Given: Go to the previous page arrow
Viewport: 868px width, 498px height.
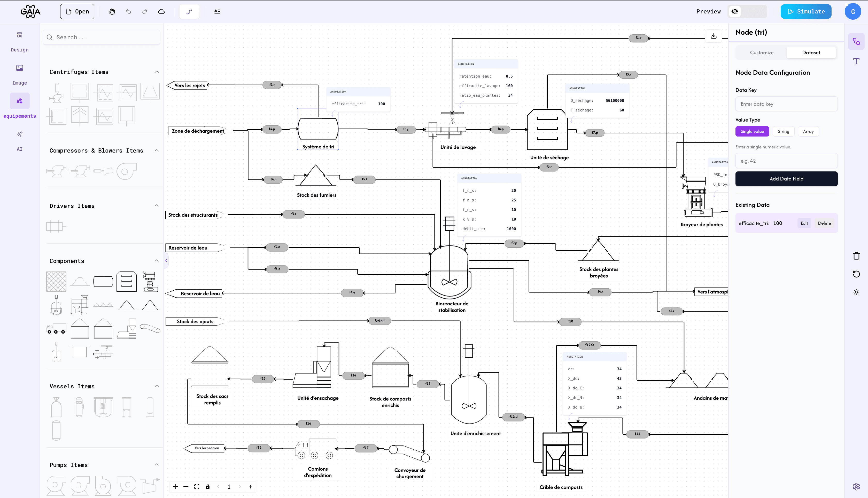Looking at the screenshot, I should (218, 487).
